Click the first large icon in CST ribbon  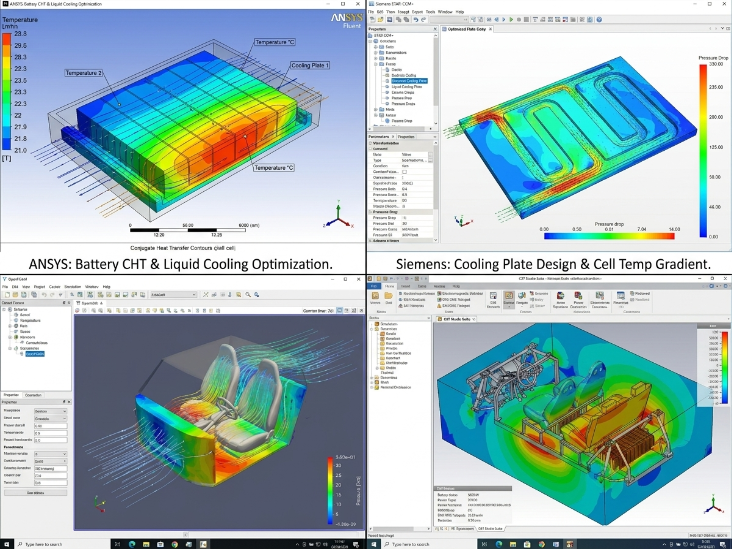tap(375, 296)
